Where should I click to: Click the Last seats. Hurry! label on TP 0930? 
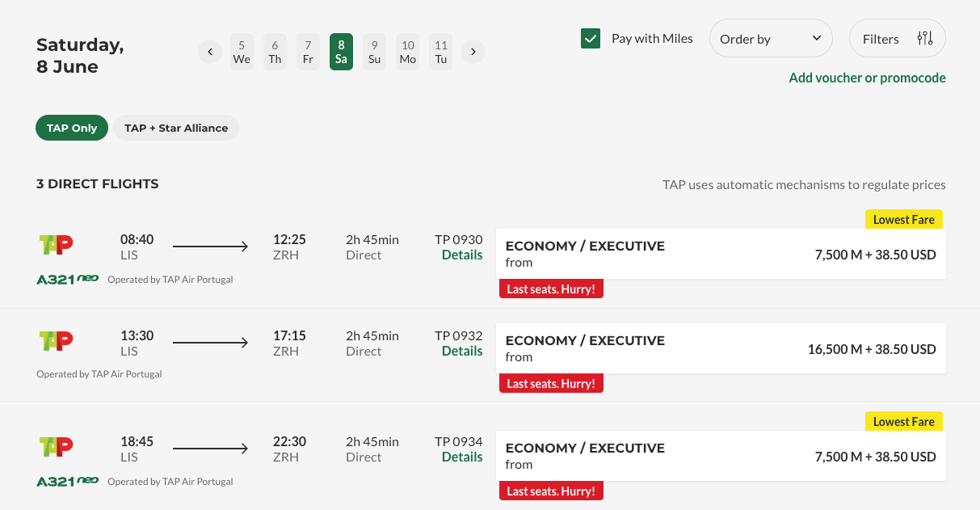[551, 288]
